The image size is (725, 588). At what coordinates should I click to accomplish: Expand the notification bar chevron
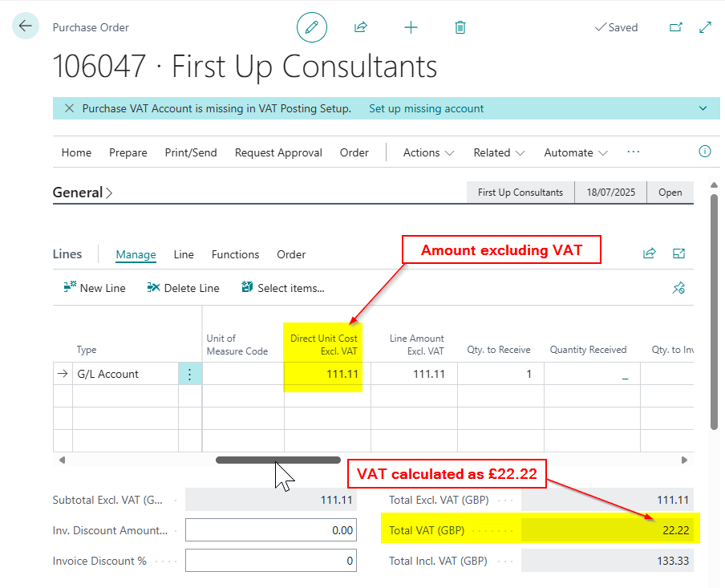pos(703,108)
